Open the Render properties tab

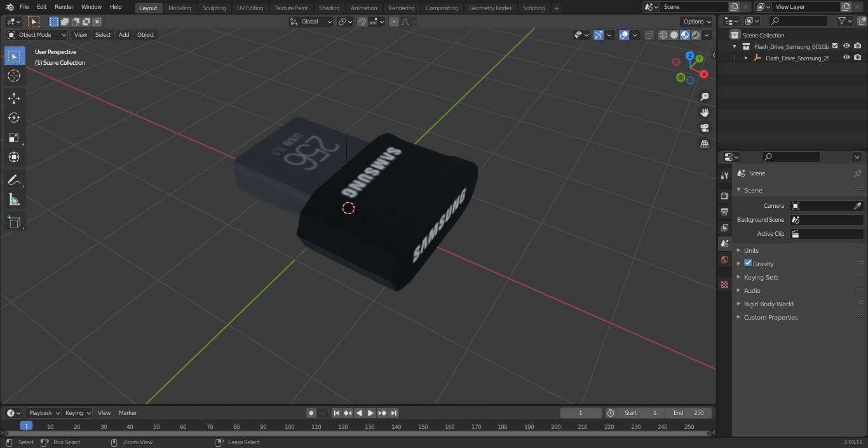pyautogui.click(x=724, y=196)
